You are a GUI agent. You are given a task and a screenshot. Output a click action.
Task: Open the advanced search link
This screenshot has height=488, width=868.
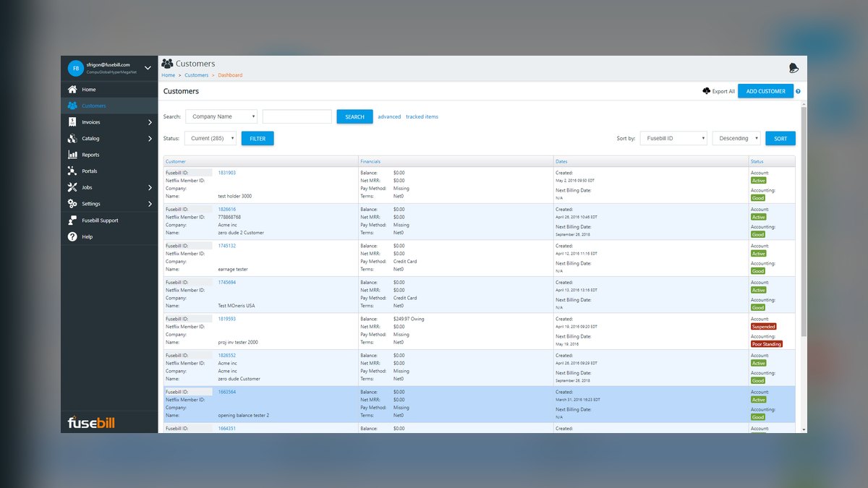click(389, 116)
